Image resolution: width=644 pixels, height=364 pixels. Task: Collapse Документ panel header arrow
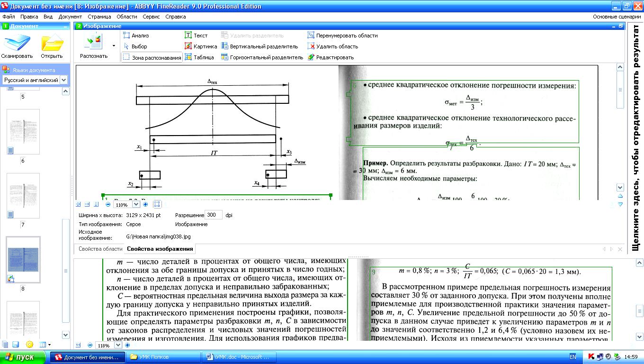pyautogui.click(x=66, y=27)
